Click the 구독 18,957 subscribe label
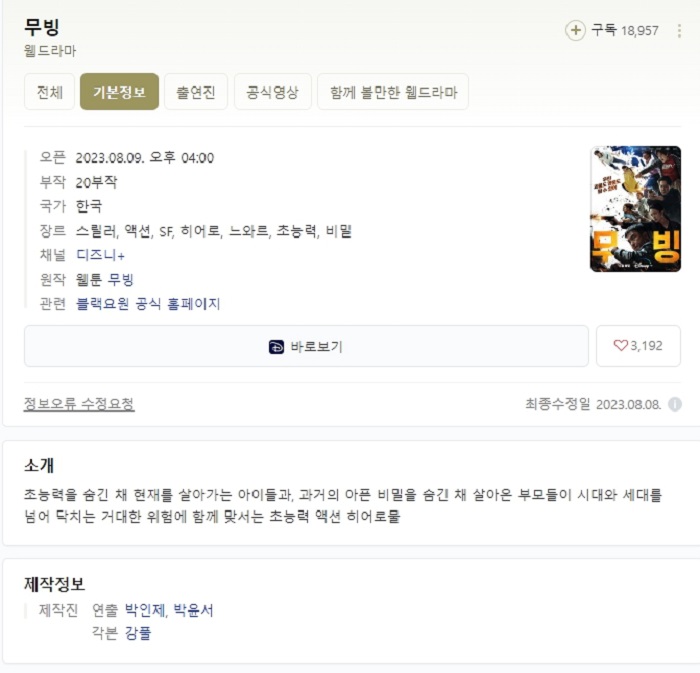700x673 pixels. pos(625,30)
